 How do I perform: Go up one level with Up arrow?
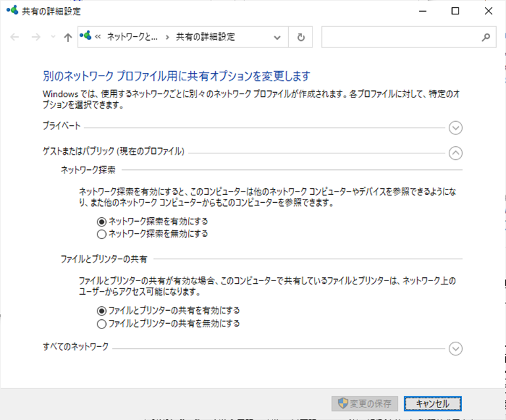pyautogui.click(x=68, y=38)
